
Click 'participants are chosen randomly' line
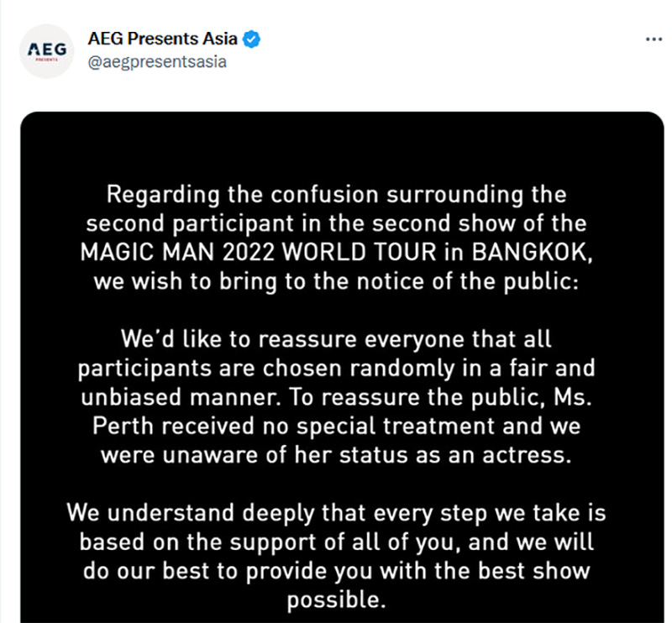(336, 369)
